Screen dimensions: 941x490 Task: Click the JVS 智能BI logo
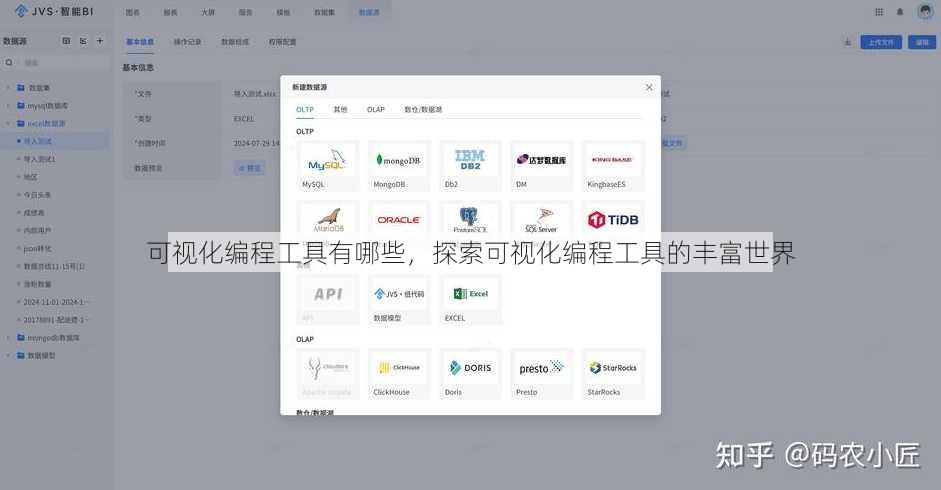coord(54,11)
